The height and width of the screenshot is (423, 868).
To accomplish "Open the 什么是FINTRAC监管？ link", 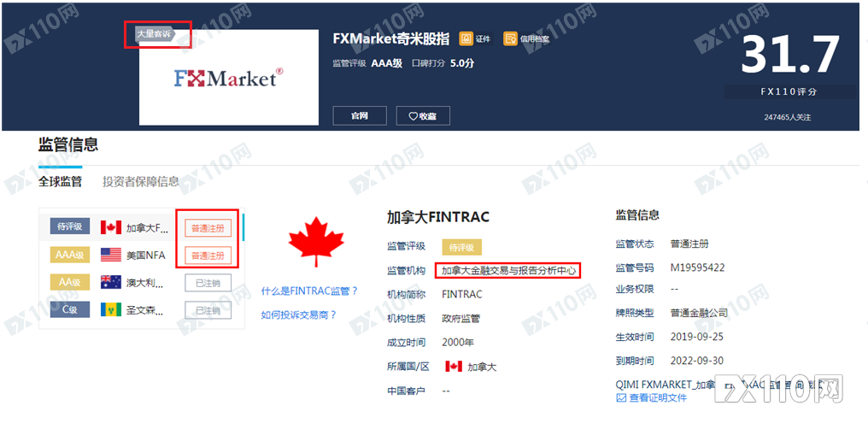I will tap(309, 291).
